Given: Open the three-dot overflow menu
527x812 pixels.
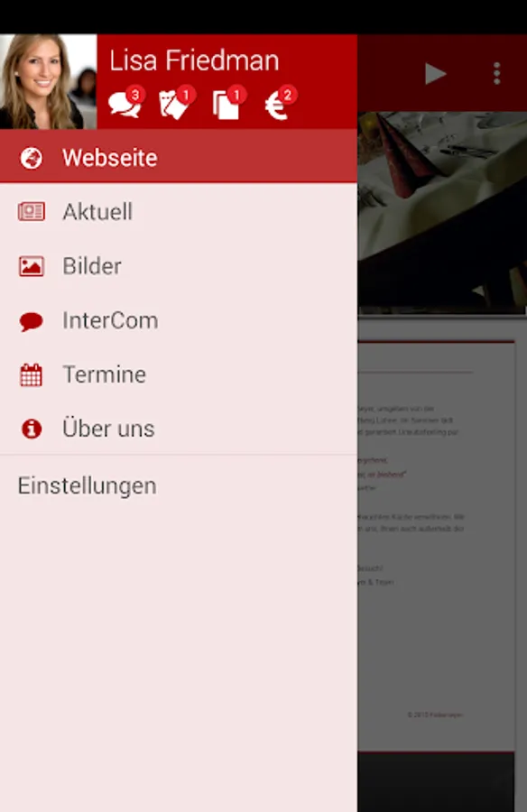Looking at the screenshot, I should (496, 74).
